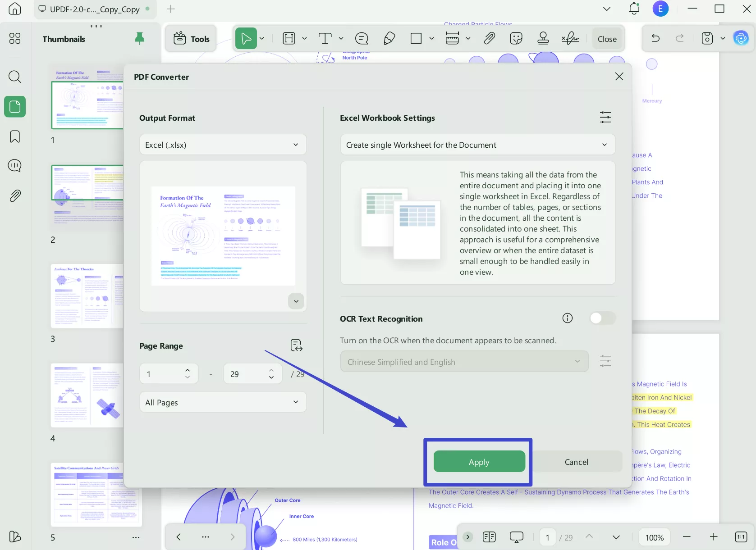Expand the All Pages dropdown
This screenshot has height=550, width=756.
point(223,402)
